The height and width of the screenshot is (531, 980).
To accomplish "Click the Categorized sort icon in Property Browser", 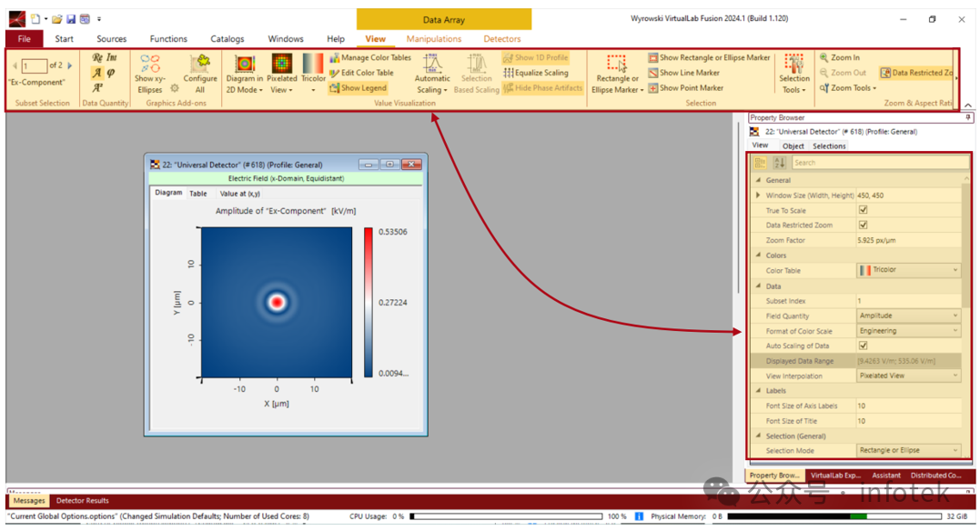I will (x=760, y=163).
